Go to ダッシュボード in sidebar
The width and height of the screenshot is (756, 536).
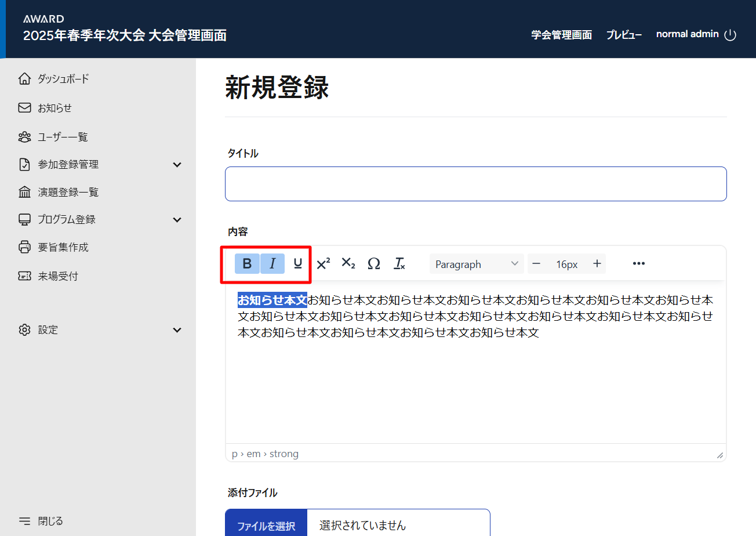pos(63,79)
